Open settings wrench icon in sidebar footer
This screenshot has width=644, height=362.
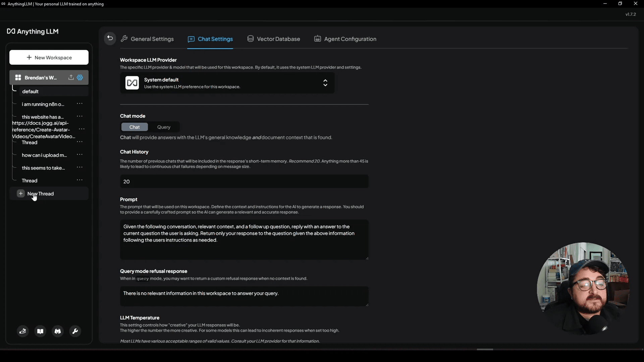point(75,331)
